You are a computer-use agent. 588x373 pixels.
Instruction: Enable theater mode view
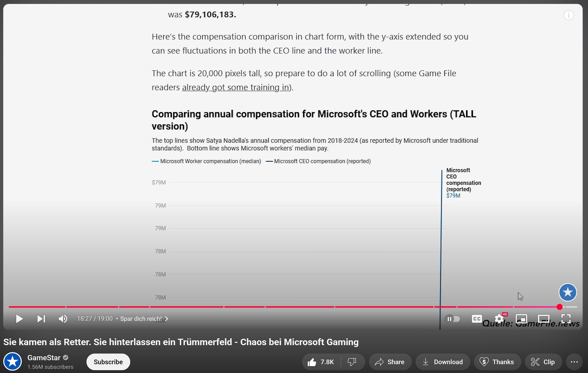click(544, 319)
